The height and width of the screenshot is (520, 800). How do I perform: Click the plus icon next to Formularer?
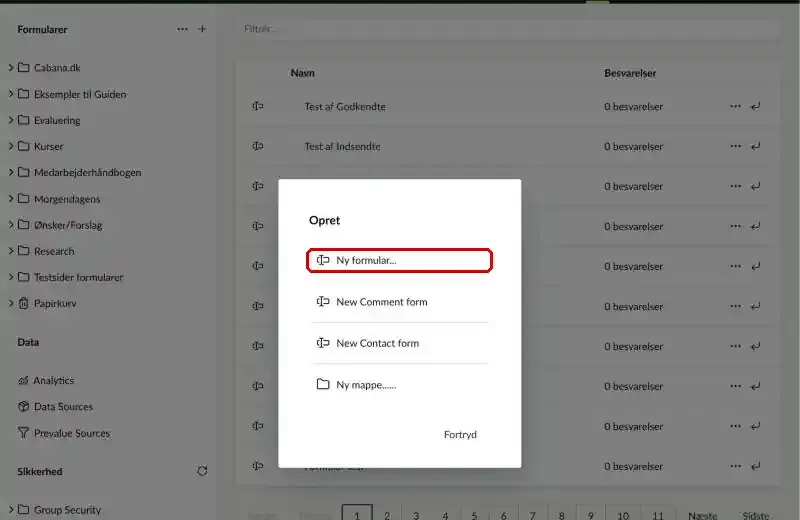pos(202,29)
